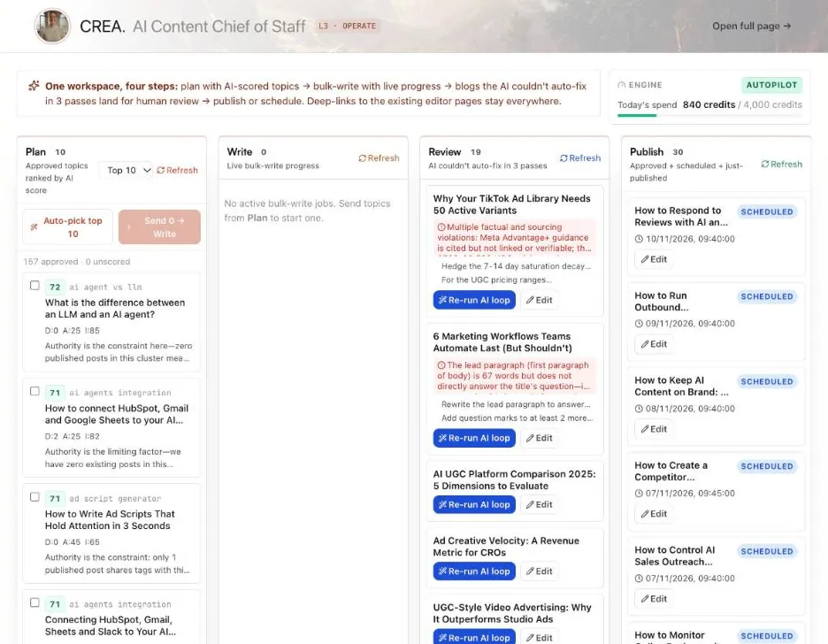The height and width of the screenshot is (644, 828).
Task: Click clock icon beside 07/11/2026, 09:45:00
Action: pyautogui.click(x=639, y=493)
